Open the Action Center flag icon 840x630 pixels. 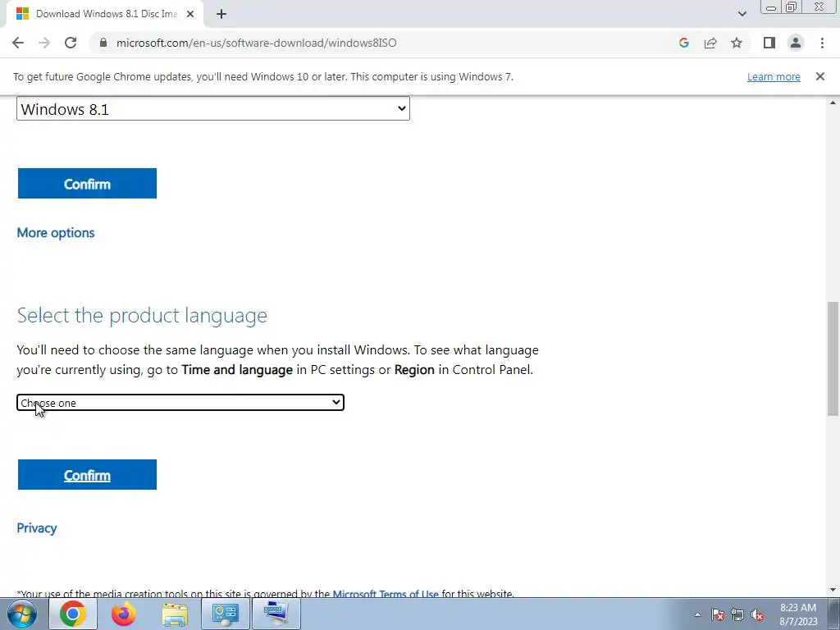(718, 614)
